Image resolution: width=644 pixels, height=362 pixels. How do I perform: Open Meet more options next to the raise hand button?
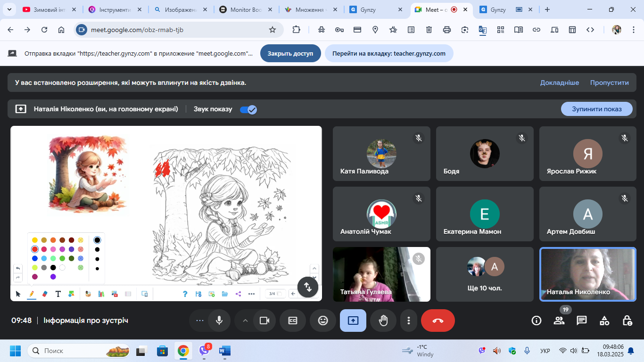tap(408, 321)
